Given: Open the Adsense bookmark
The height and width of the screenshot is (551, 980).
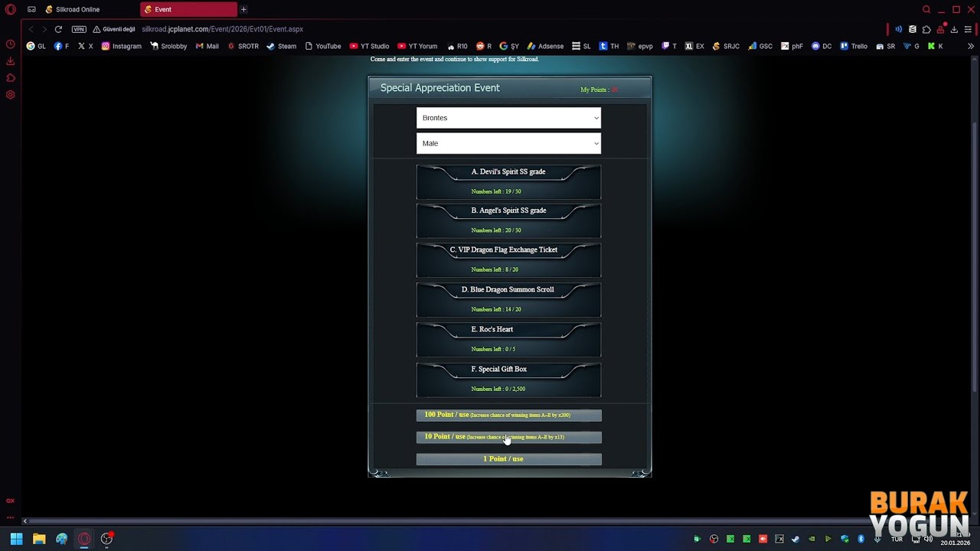Looking at the screenshot, I should tap(545, 46).
